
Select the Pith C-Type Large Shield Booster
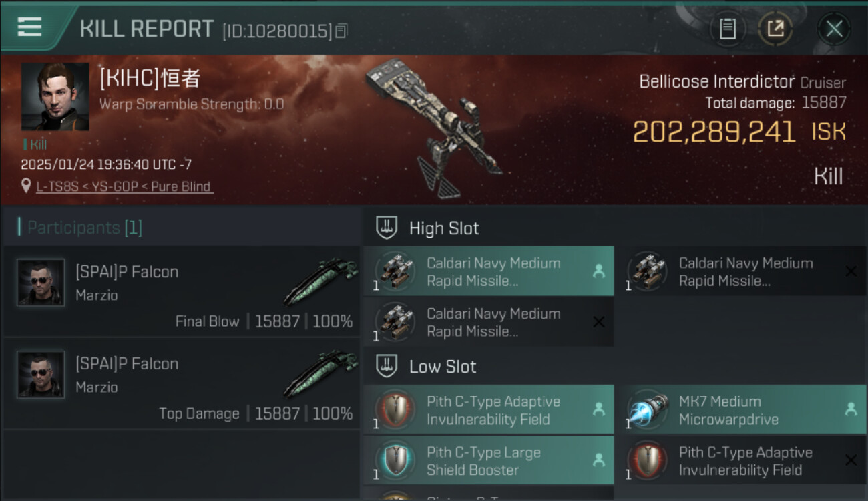click(489, 461)
